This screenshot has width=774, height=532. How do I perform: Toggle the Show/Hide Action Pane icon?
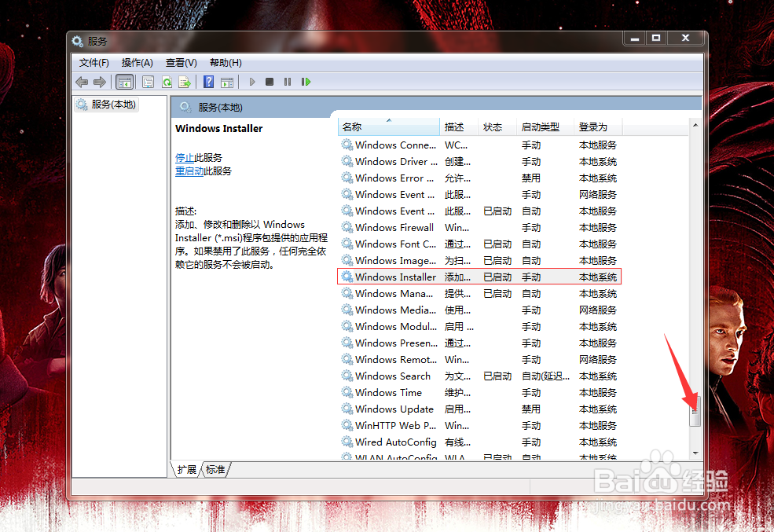point(227,82)
